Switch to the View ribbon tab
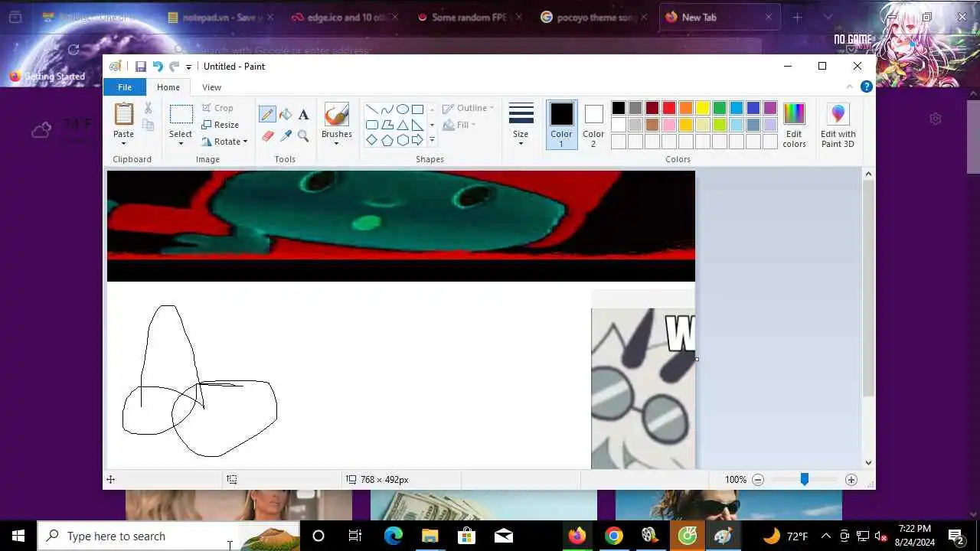Viewport: 980px width, 551px height. [x=211, y=87]
